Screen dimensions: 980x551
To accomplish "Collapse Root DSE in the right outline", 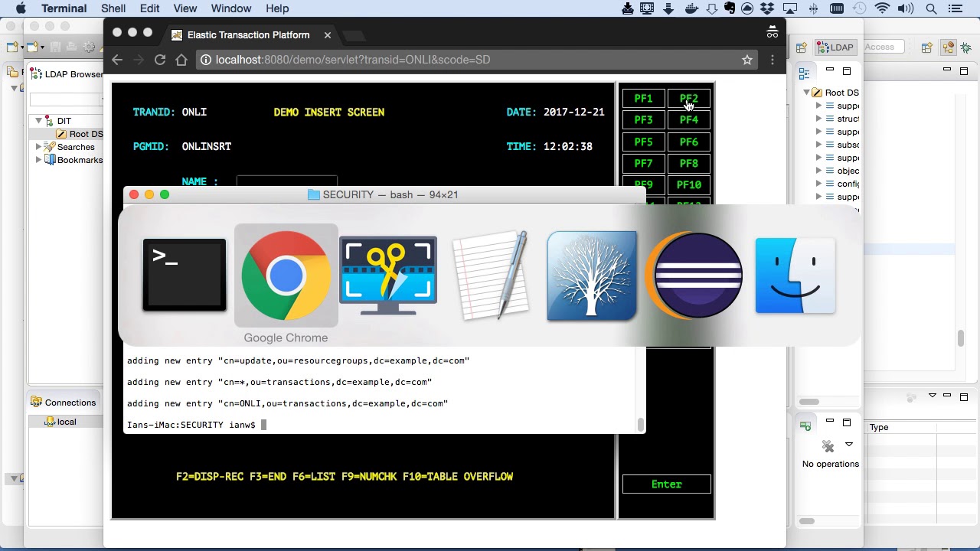I will [806, 93].
